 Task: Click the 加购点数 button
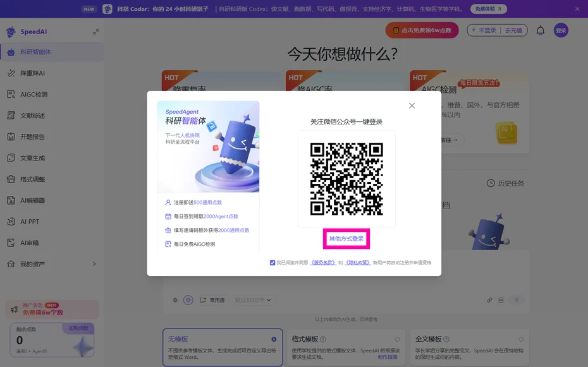click(x=78, y=328)
